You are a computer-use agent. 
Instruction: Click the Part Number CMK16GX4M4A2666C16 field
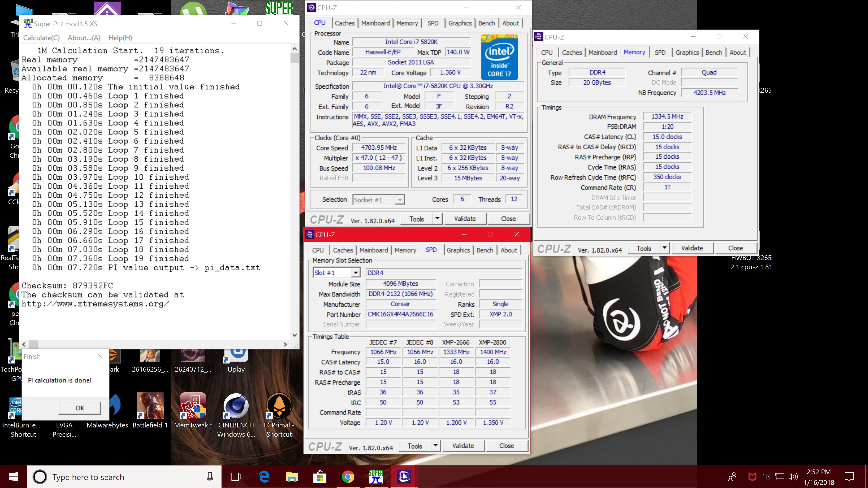(x=400, y=314)
